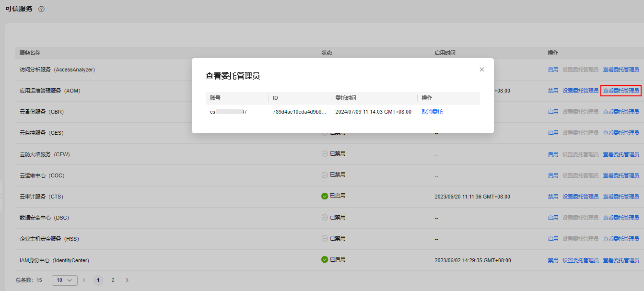644x291 pixels.
Task: Click previous page arrow in pagination
Action: [x=84, y=280]
